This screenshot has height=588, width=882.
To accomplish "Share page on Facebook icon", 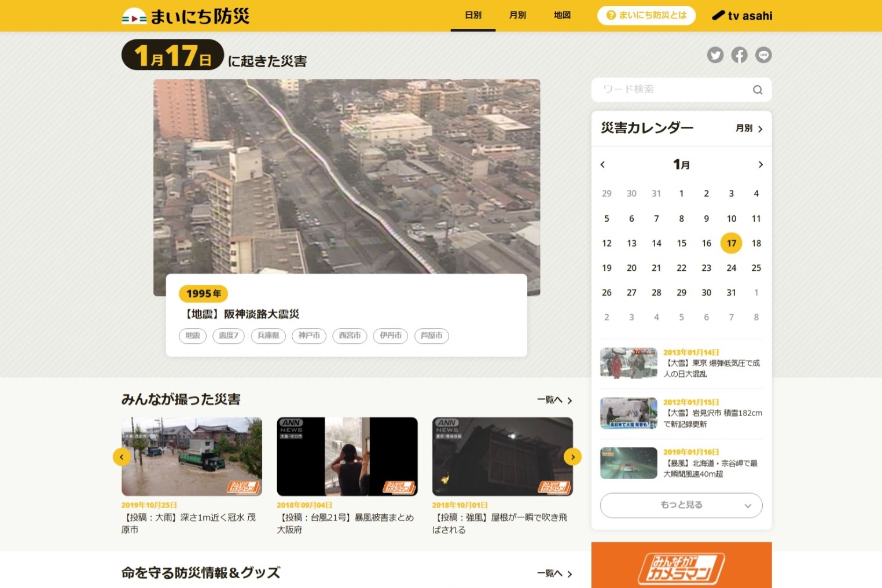I will pyautogui.click(x=739, y=55).
